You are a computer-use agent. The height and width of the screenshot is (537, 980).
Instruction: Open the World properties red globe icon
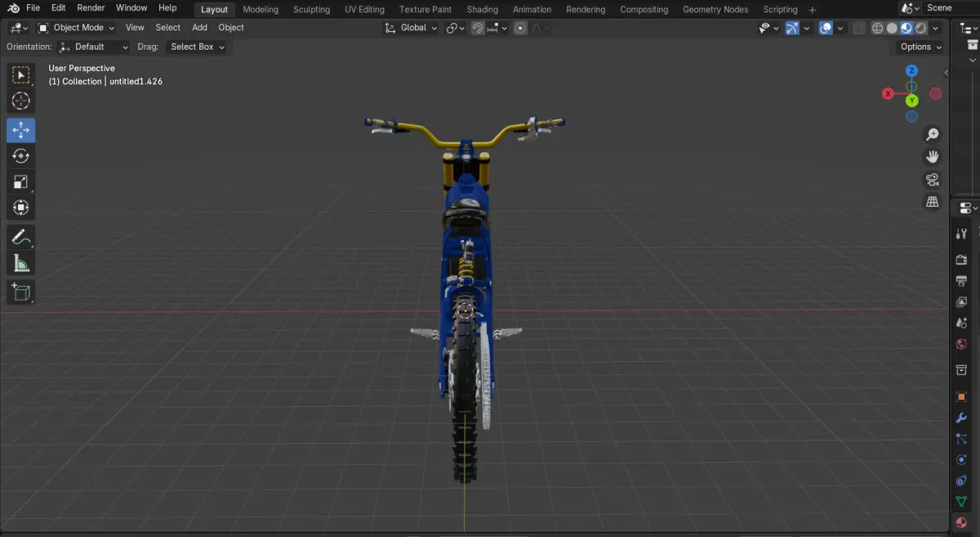pyautogui.click(x=962, y=344)
